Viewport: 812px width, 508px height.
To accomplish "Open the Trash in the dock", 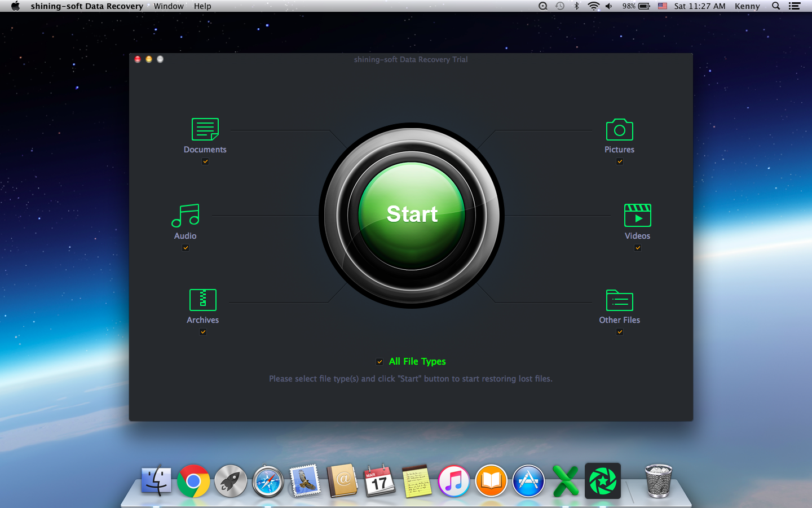I will (658, 481).
